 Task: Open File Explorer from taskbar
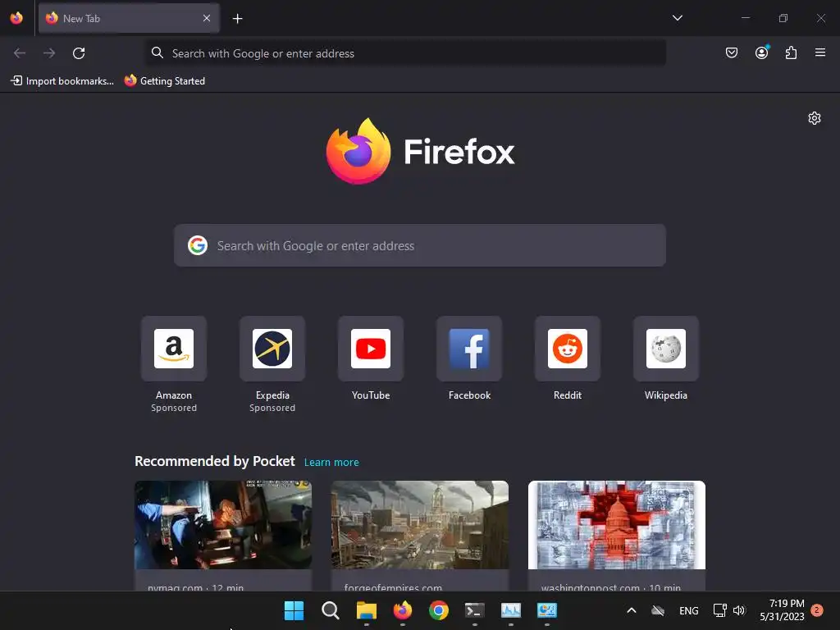[x=367, y=610]
